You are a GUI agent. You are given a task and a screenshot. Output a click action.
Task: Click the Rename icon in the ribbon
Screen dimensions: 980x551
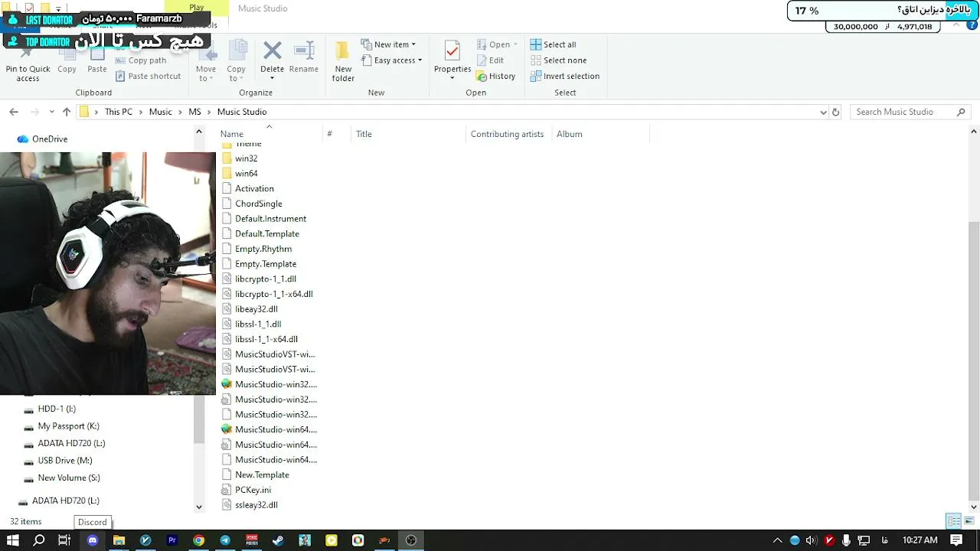pyautogui.click(x=304, y=51)
